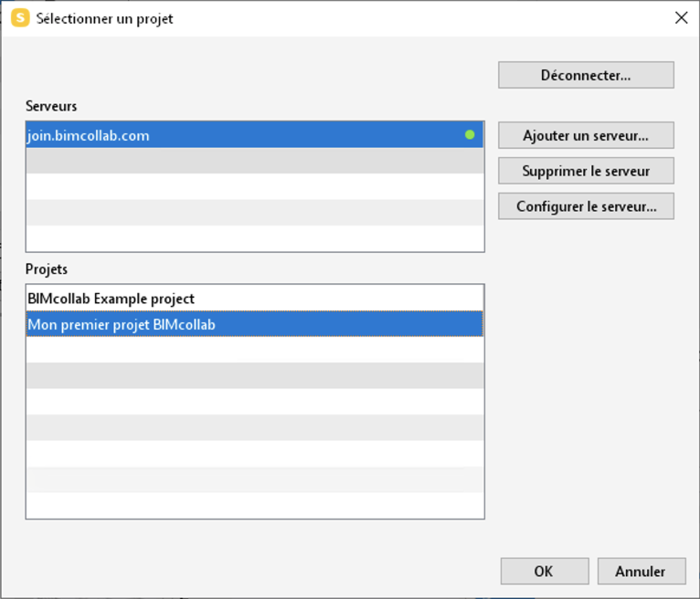Image resolution: width=700 pixels, height=599 pixels.
Task: Click the yellow S application icon
Action: click(x=20, y=18)
